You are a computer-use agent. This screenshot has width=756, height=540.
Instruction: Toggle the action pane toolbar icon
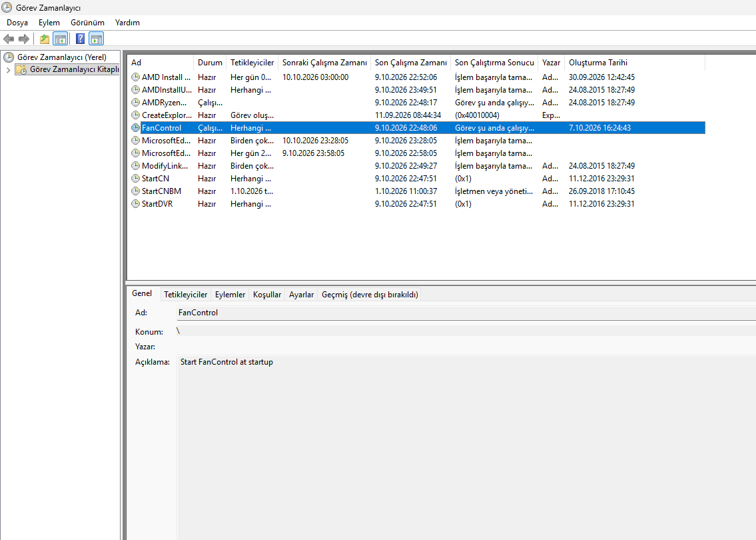tap(97, 39)
